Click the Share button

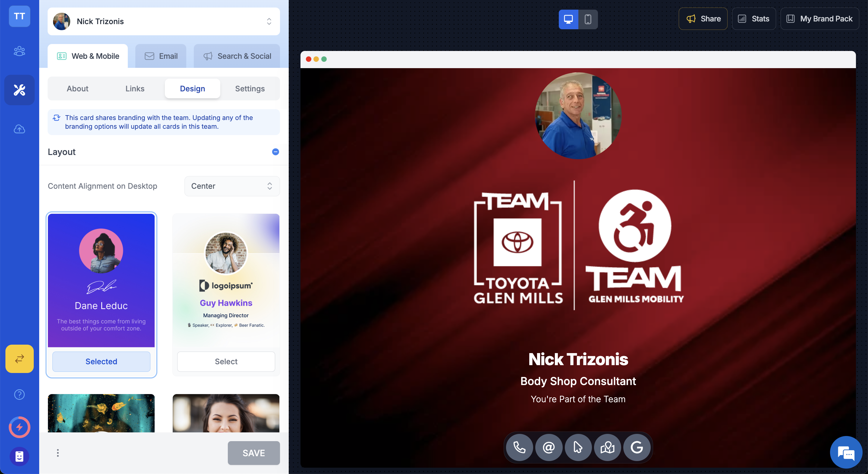(x=703, y=19)
